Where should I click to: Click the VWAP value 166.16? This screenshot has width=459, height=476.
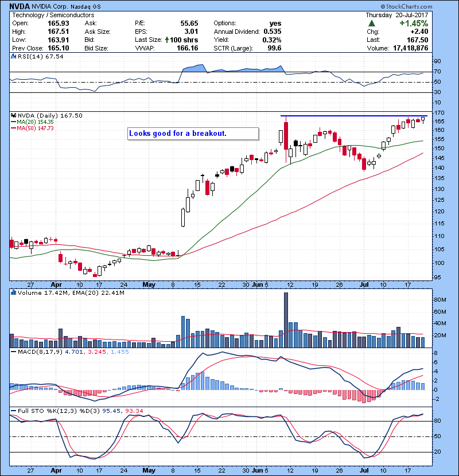(x=188, y=48)
